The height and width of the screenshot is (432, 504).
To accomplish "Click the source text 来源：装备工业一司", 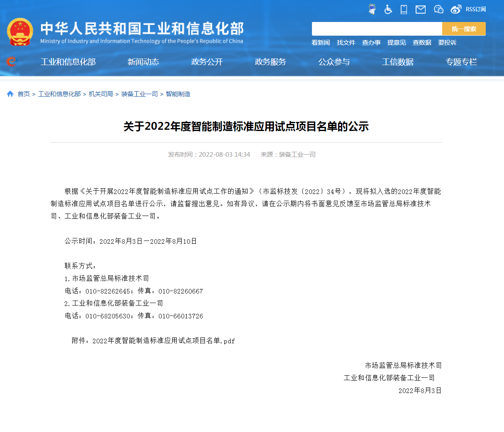I will tap(288, 155).
